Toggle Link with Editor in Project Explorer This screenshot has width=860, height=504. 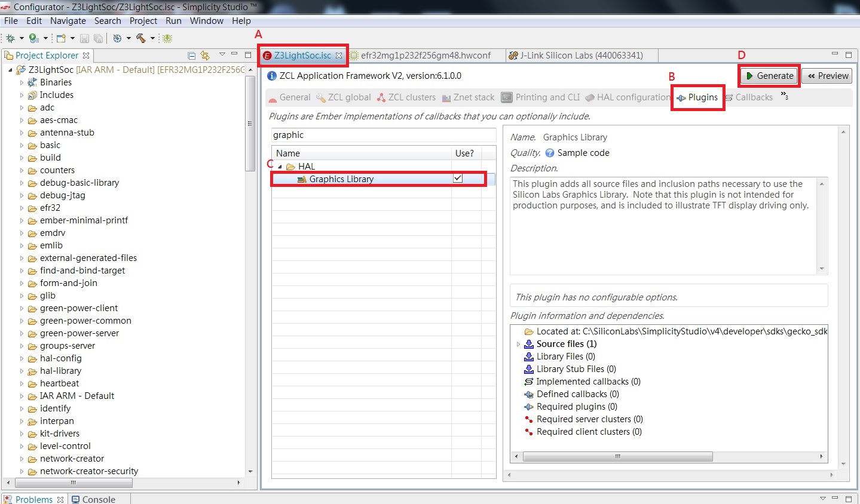205,56
